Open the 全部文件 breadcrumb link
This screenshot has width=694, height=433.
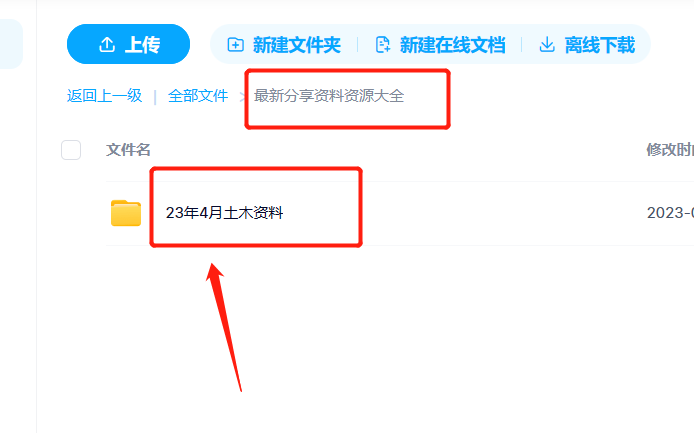tap(198, 96)
